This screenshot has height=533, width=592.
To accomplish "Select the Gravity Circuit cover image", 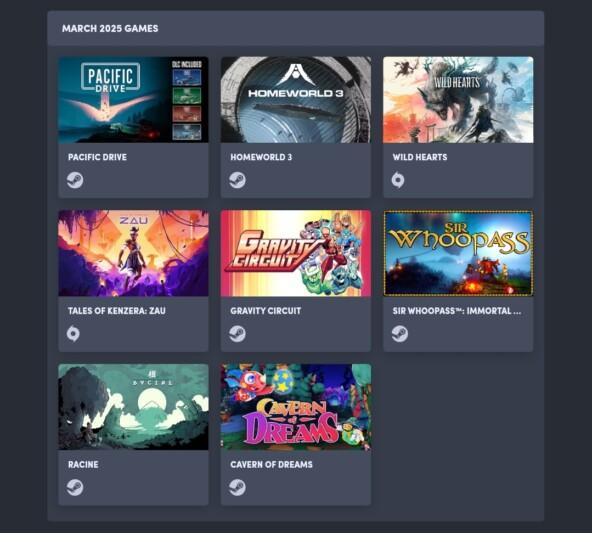I will [296, 253].
